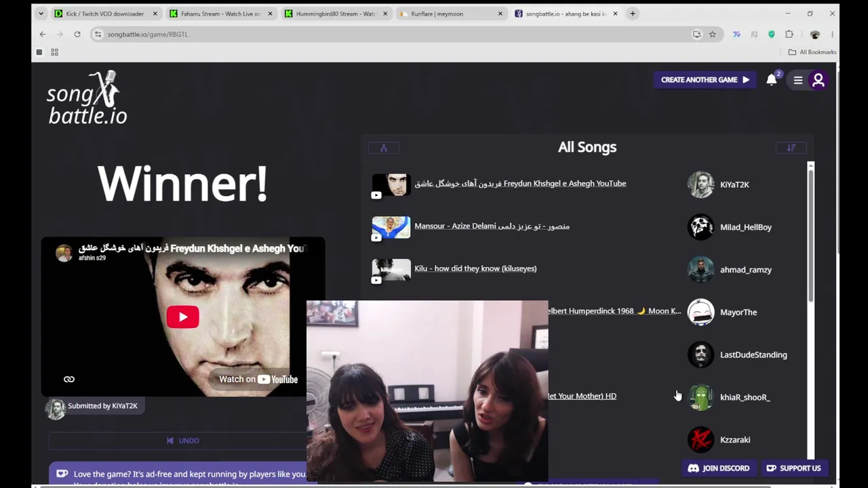This screenshot has height=488, width=868.
Task: View khiaR_shooR_ player avatar
Action: tap(701, 397)
